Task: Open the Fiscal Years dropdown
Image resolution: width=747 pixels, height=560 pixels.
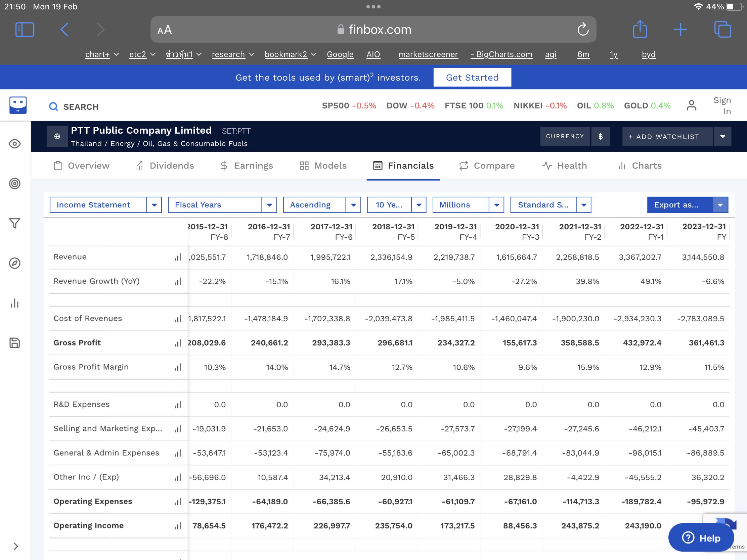Action: 222,205
